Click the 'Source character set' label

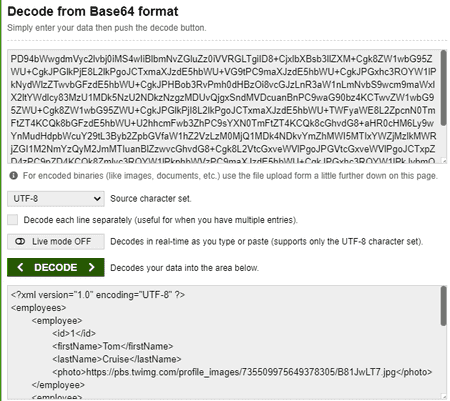151,199
